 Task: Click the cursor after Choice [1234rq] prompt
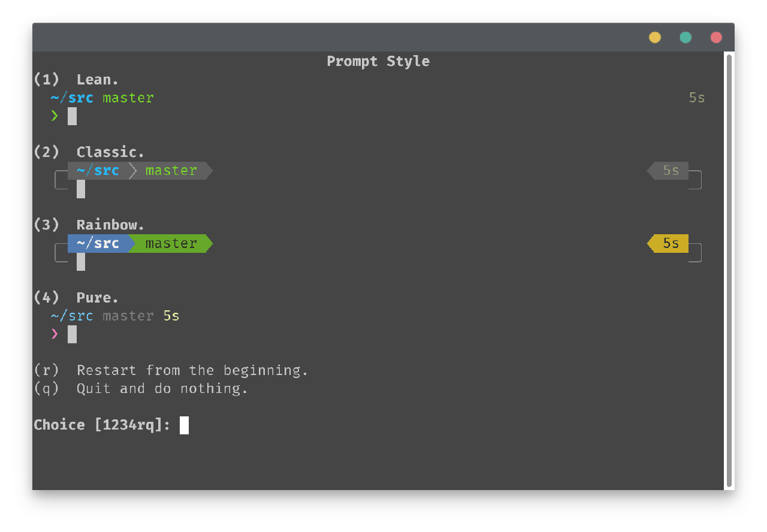(x=184, y=425)
